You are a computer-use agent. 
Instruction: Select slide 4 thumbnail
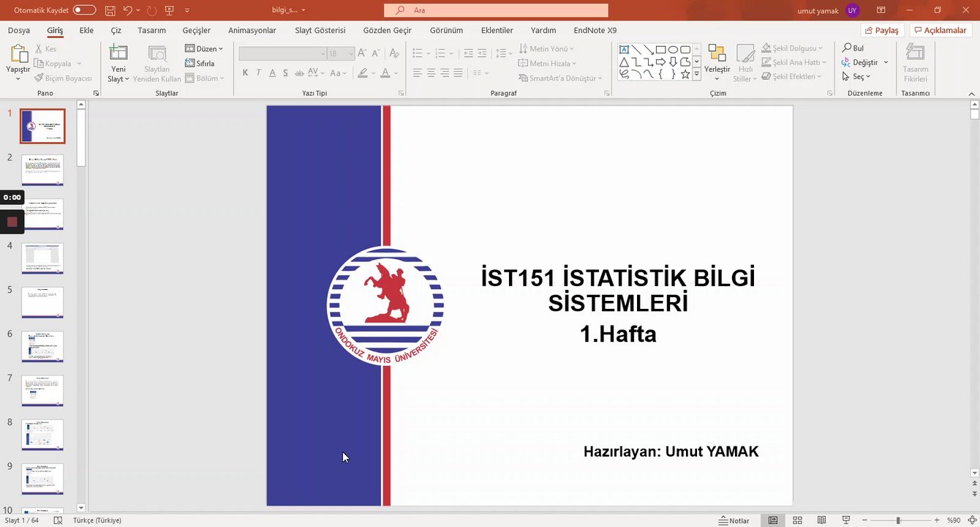[x=42, y=258]
